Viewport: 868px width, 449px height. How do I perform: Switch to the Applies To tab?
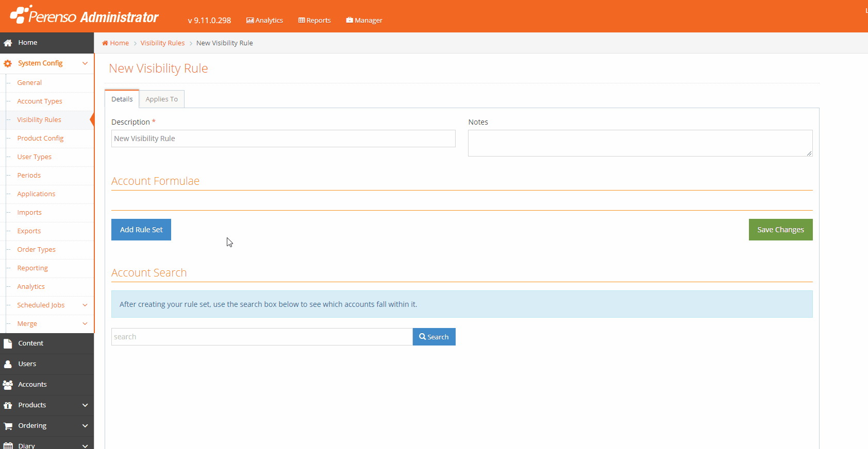click(x=162, y=99)
